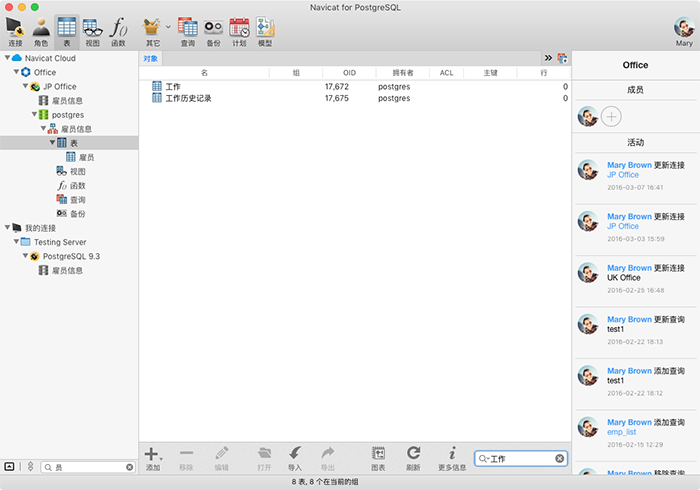Click the sidebar bottom filter icon

tap(30, 467)
